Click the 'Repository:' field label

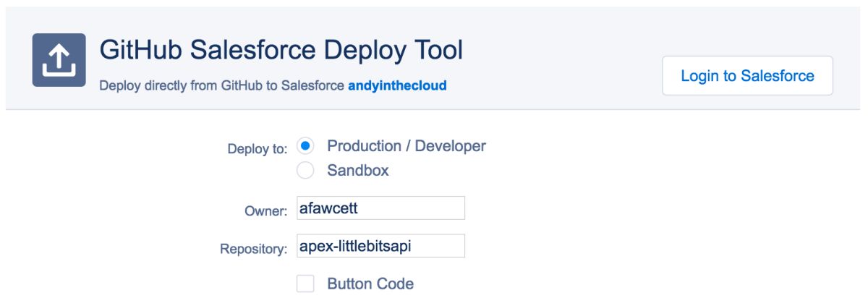click(254, 249)
